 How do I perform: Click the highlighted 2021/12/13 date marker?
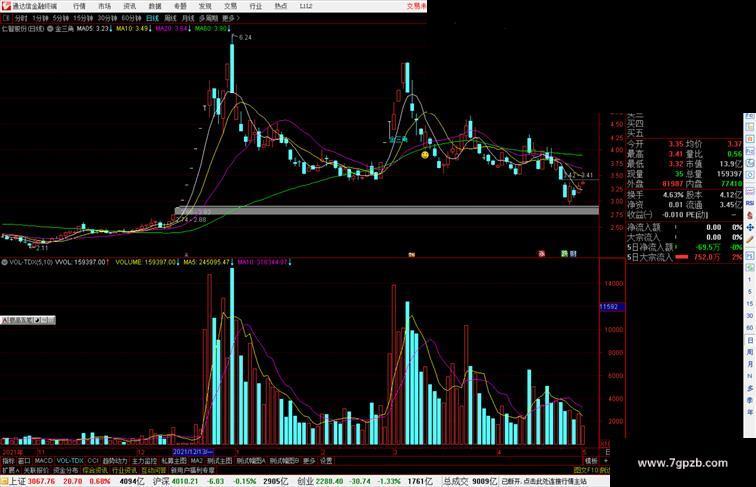tap(193, 452)
